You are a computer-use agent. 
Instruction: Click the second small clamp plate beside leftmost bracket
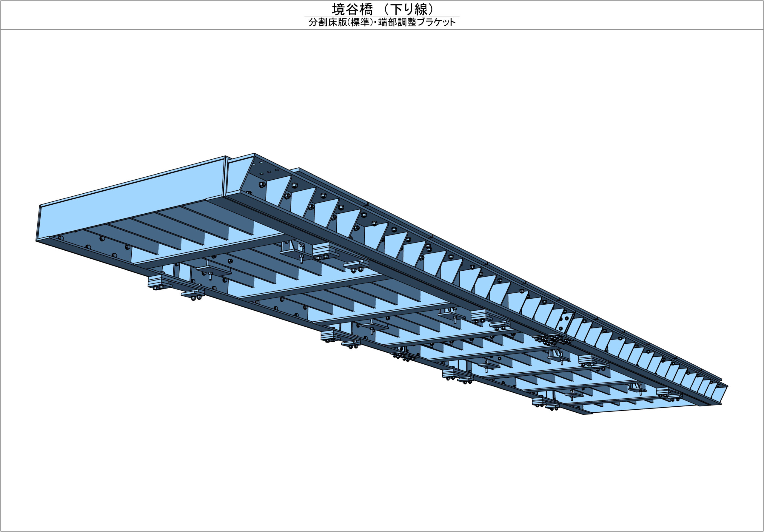(193, 294)
